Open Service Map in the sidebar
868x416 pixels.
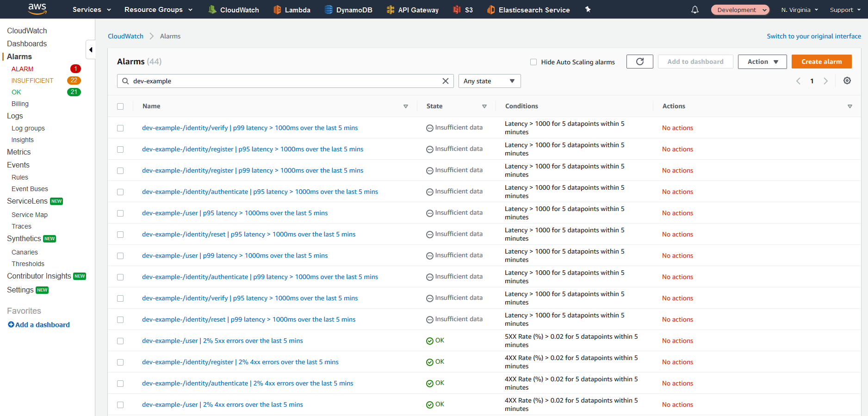tap(30, 215)
